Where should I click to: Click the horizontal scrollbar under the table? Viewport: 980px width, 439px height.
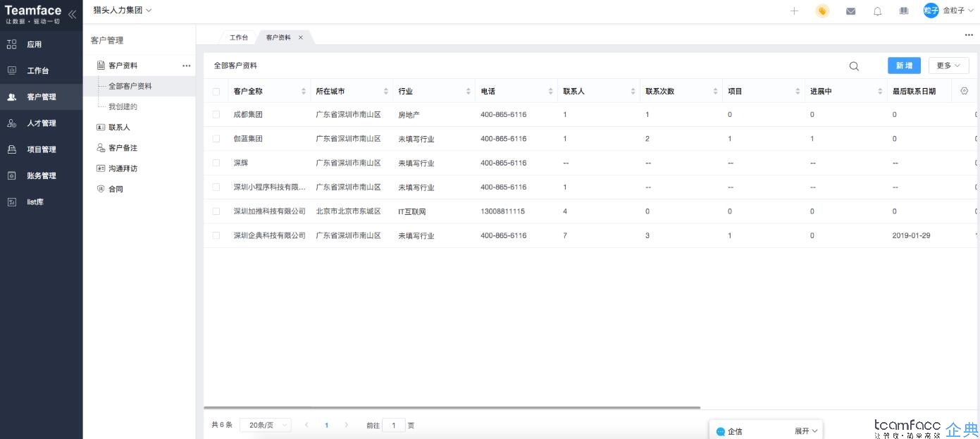point(452,407)
